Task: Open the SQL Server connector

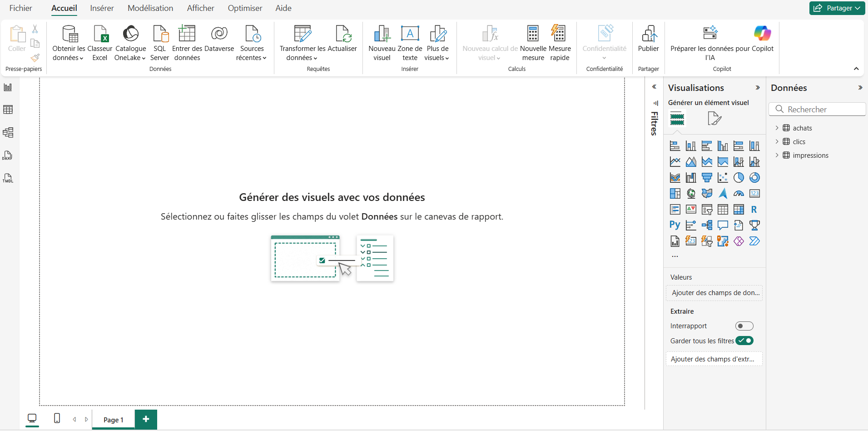Action: pyautogui.click(x=159, y=43)
